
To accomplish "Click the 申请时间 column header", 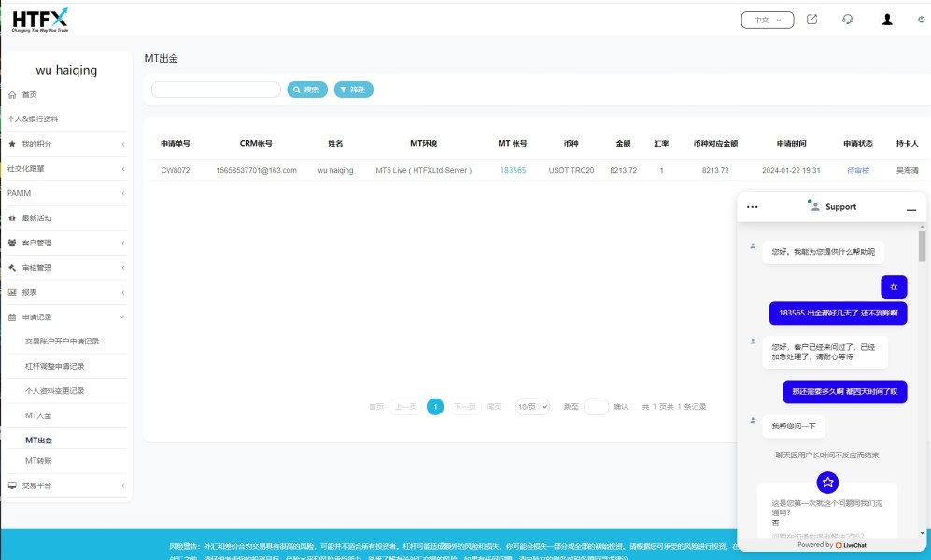I will pyautogui.click(x=792, y=144).
